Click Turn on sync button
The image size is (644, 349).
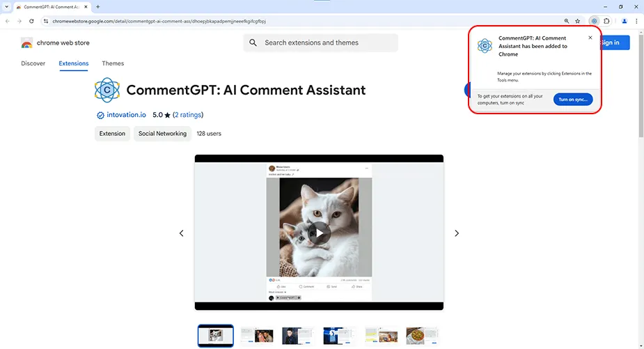pyautogui.click(x=573, y=100)
